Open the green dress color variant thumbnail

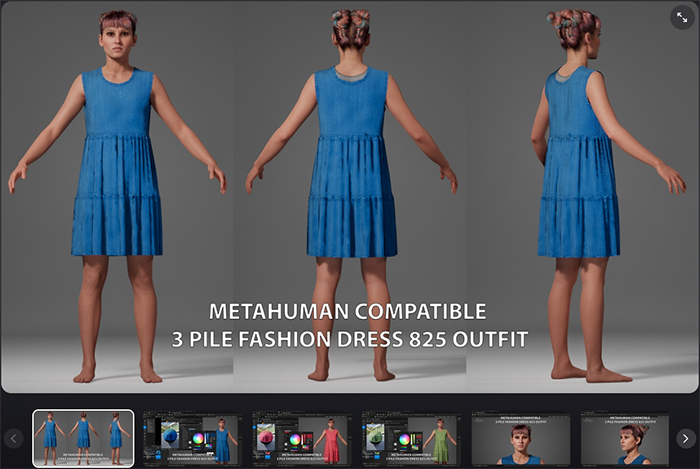[411, 438]
